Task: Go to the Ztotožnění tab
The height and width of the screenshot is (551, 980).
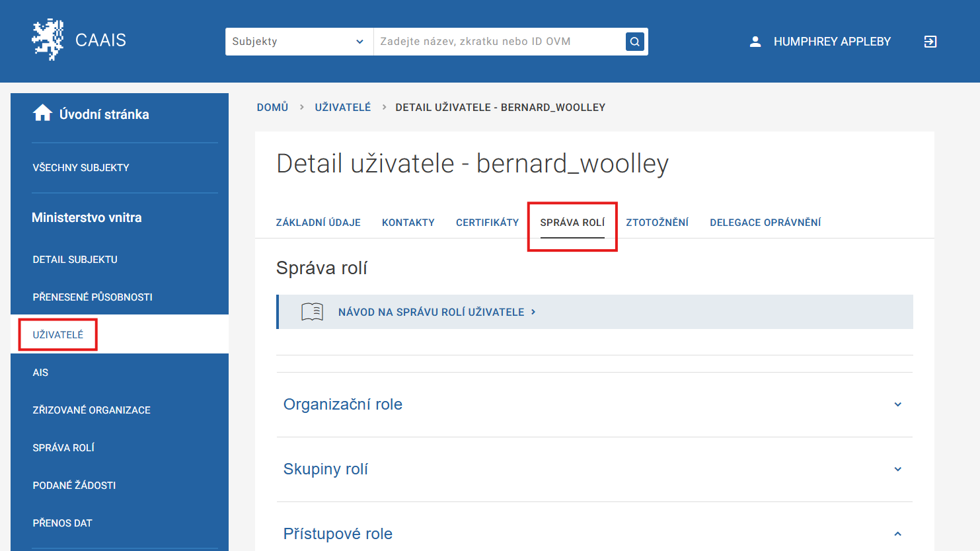Action: point(657,223)
